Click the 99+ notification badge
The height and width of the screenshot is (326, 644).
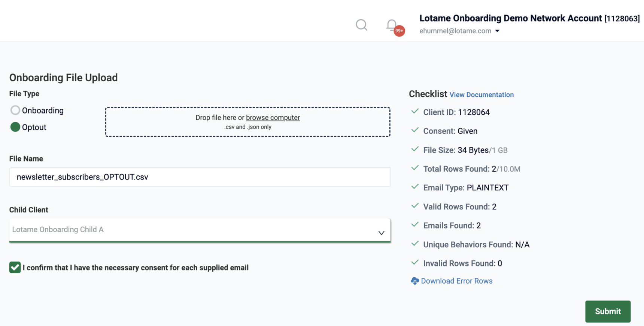tap(400, 31)
